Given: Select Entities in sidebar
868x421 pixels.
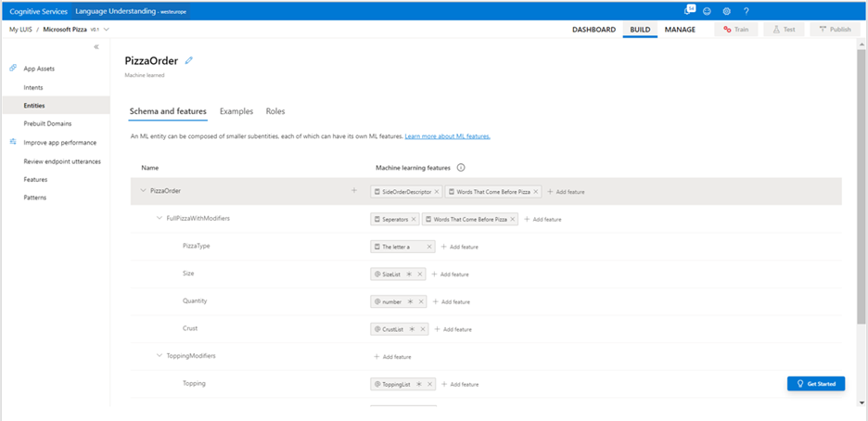Looking at the screenshot, I should point(56,105).
